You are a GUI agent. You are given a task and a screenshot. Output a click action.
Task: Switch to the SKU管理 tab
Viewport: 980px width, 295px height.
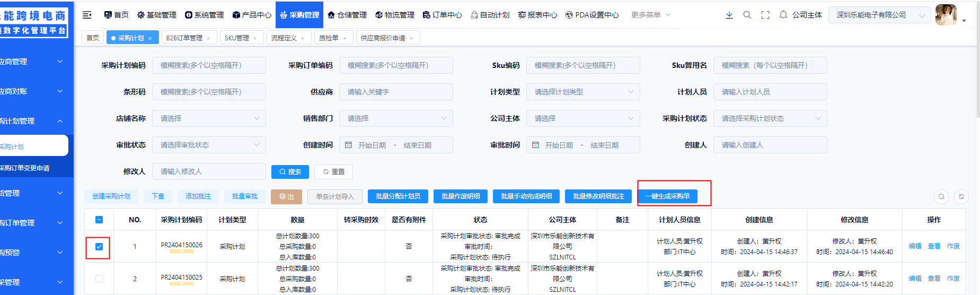coord(236,38)
